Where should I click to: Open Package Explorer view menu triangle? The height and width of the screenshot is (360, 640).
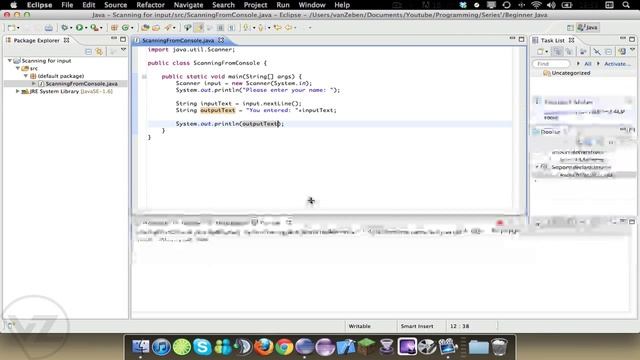(x=123, y=50)
